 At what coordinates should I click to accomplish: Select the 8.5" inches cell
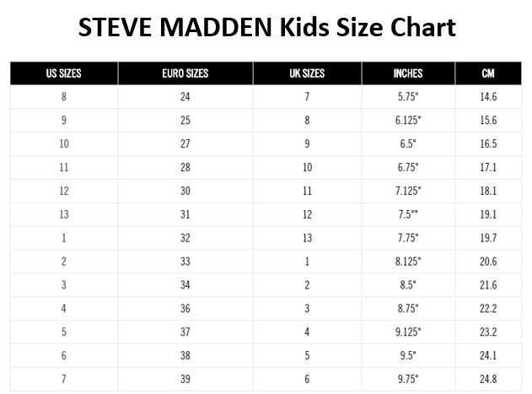pyautogui.click(x=408, y=285)
